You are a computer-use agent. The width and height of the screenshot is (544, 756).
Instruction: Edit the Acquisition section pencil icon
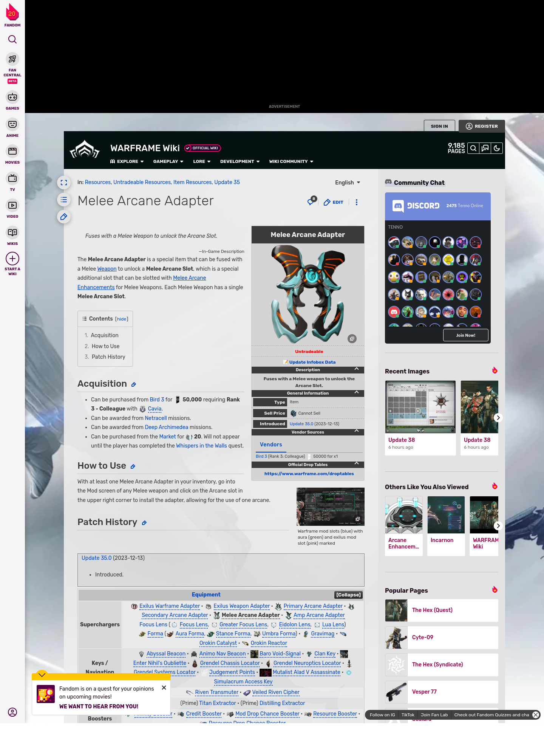(x=133, y=385)
